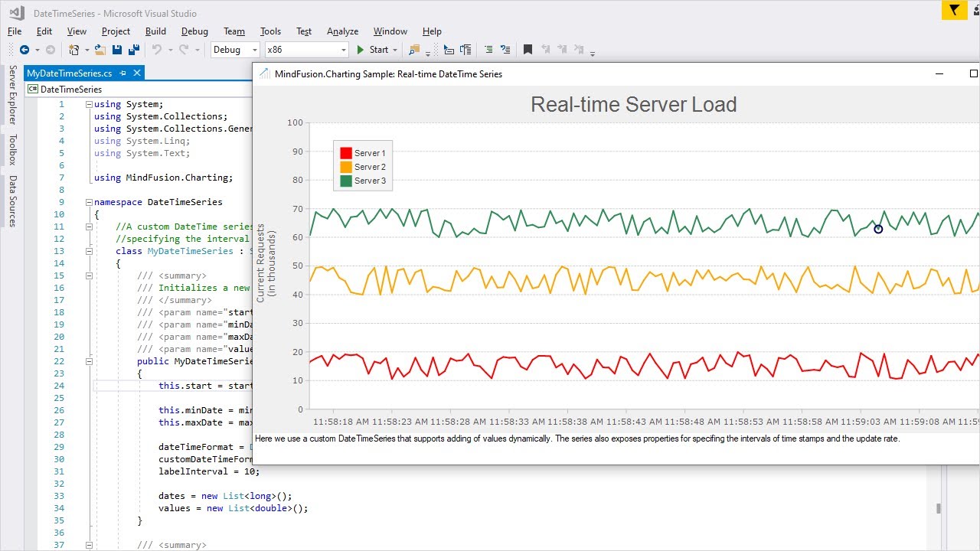Open the Analyze menu

(x=342, y=31)
